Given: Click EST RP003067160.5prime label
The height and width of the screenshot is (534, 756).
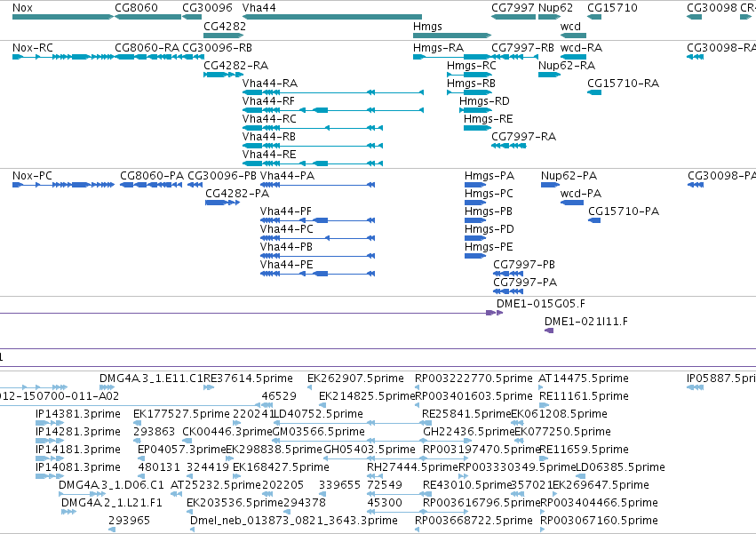Looking at the screenshot, I should (x=600, y=522).
